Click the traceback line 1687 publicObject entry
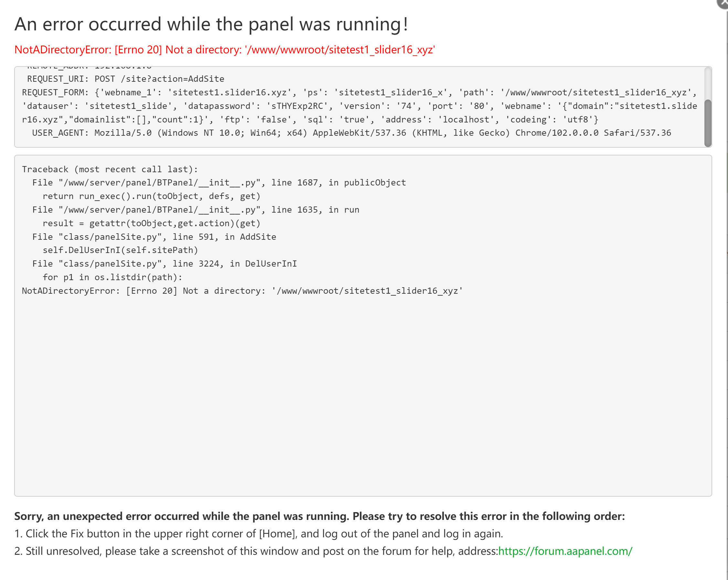Image resolution: width=728 pixels, height=580 pixels. click(x=219, y=183)
